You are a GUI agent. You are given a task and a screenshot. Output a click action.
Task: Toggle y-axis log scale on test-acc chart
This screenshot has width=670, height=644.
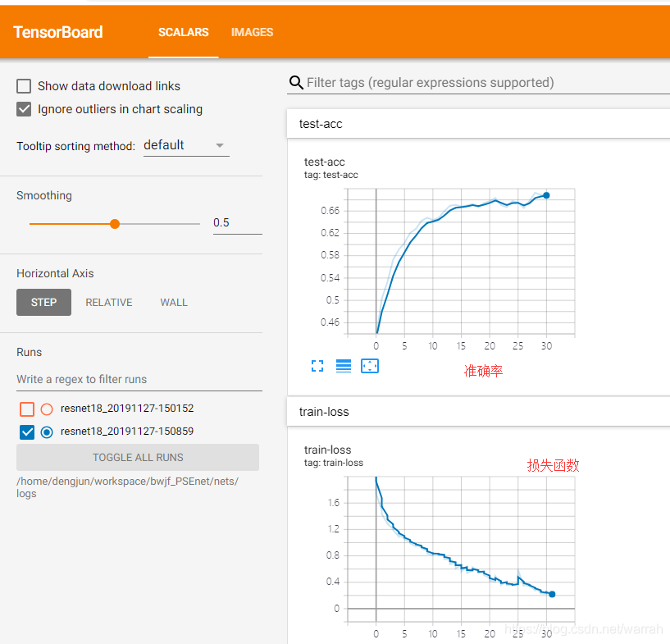[x=344, y=366]
